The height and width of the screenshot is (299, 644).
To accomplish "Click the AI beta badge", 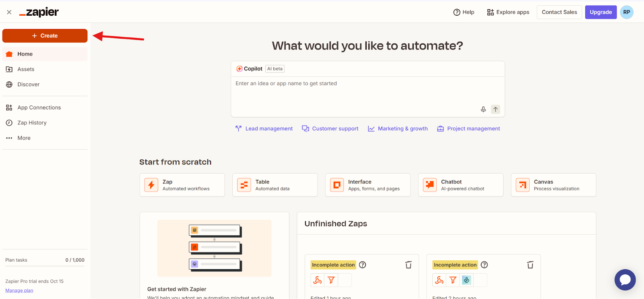I will click(x=275, y=69).
